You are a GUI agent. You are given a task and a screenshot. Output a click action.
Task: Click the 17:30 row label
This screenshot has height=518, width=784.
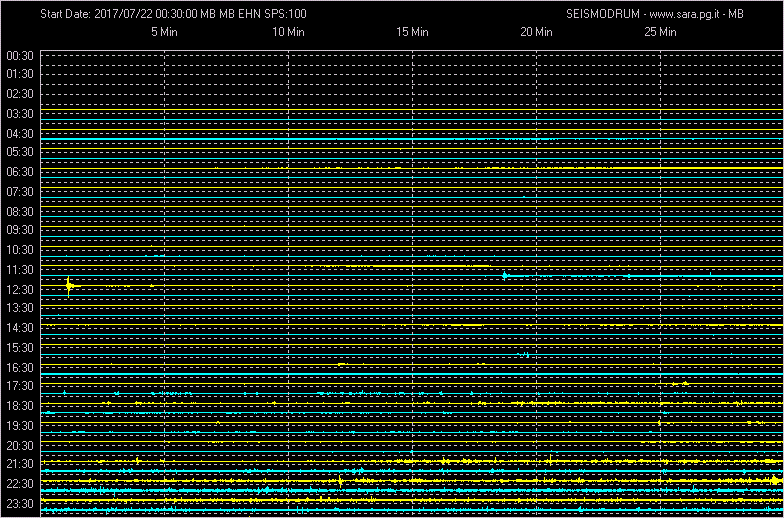21,386
